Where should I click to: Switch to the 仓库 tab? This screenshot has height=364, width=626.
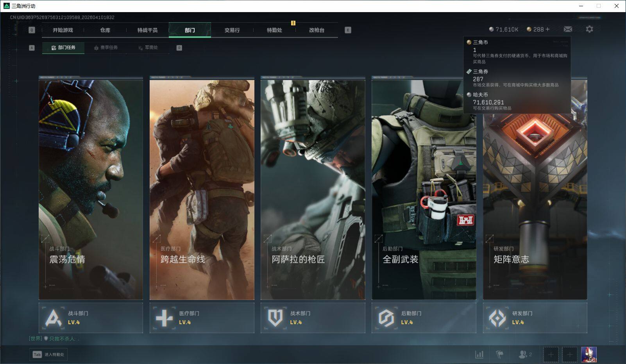coord(105,30)
